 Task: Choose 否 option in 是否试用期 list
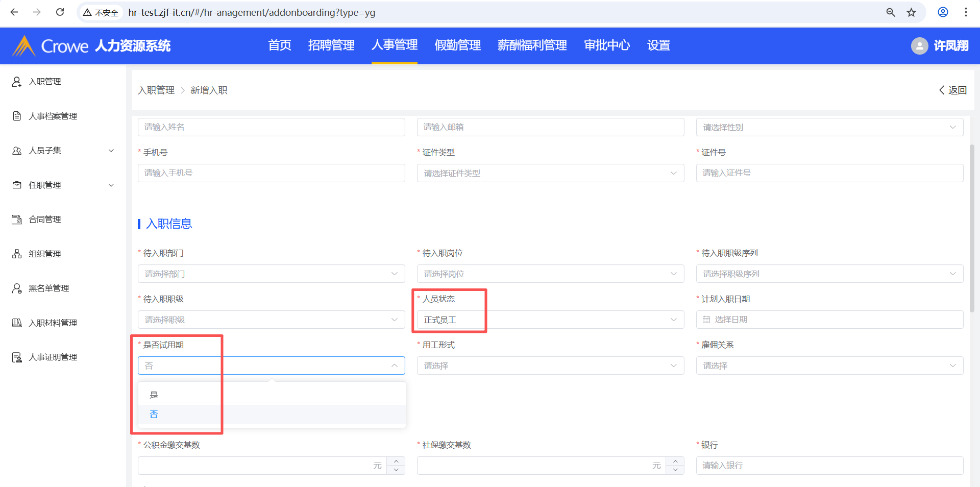[154, 414]
